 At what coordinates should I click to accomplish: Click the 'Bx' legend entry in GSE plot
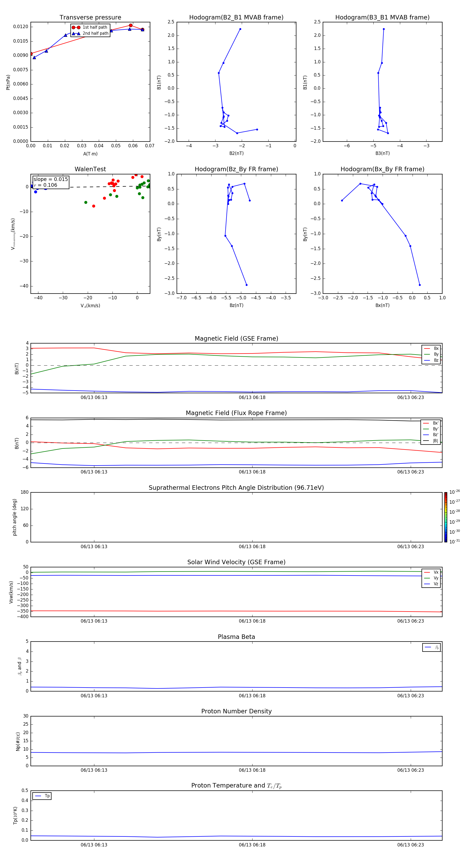431,349
